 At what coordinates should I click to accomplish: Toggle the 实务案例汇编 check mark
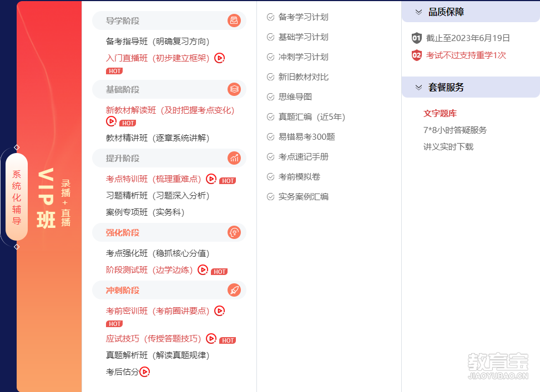(x=271, y=197)
